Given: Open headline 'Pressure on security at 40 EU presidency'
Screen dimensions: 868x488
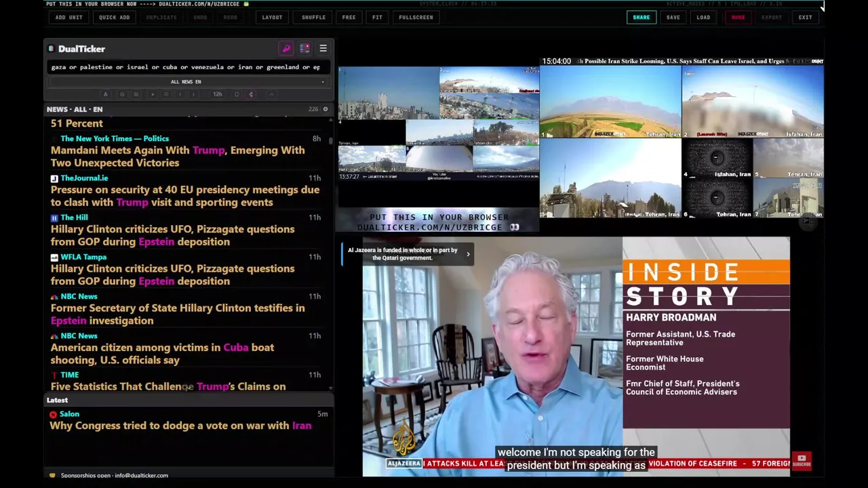Looking at the screenshot, I should click(184, 196).
